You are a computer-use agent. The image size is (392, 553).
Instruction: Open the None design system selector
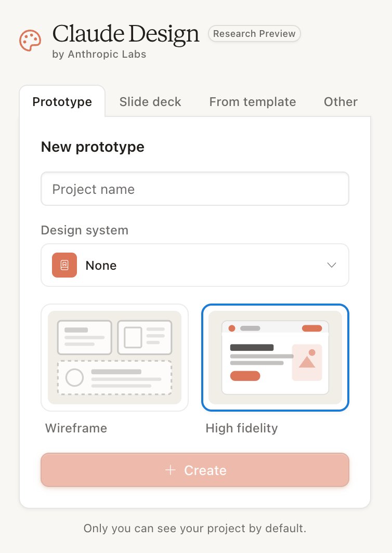point(195,265)
